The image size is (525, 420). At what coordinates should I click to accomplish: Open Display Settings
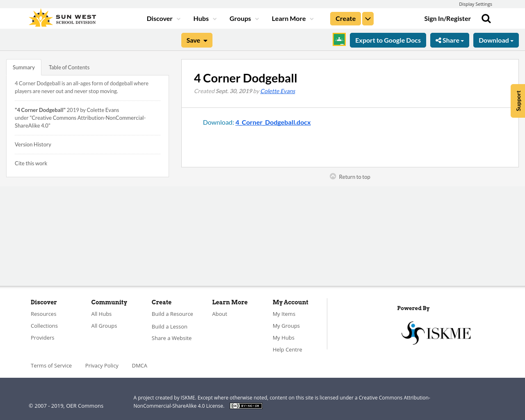coord(475,3)
